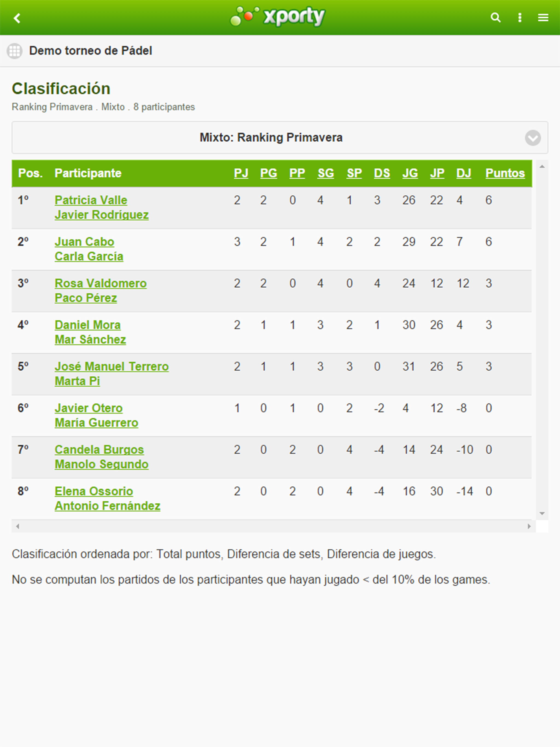Image resolution: width=560 pixels, height=747 pixels.
Task: Click the table's scroll left arrow
Action: click(x=17, y=526)
